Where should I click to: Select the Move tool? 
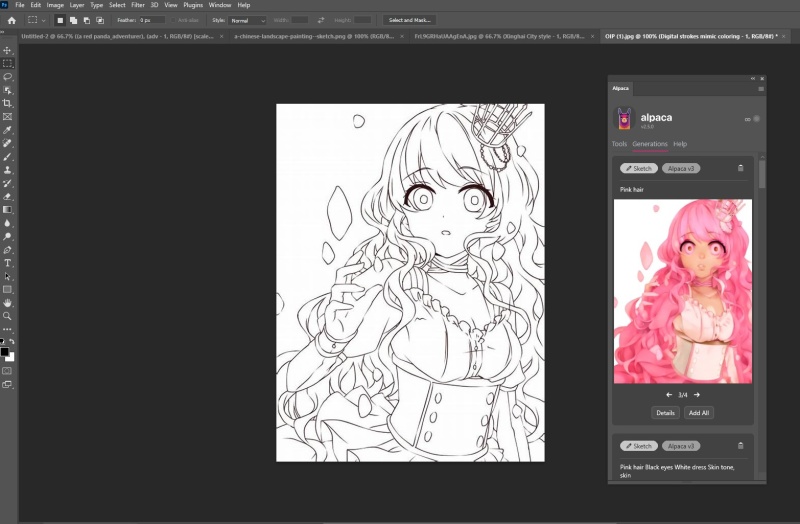pos(7,50)
